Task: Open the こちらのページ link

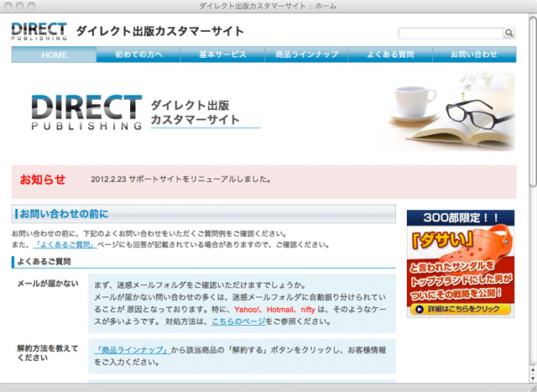Action: click(240, 321)
